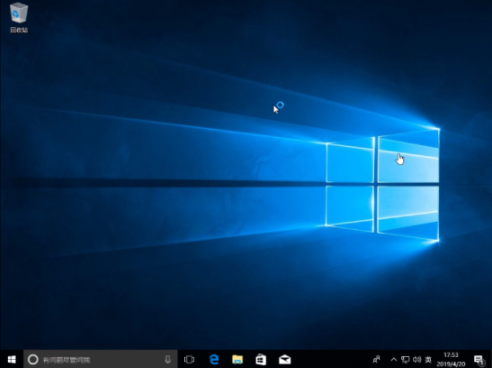
Task: Activate the search box microphone
Action: coord(168,360)
